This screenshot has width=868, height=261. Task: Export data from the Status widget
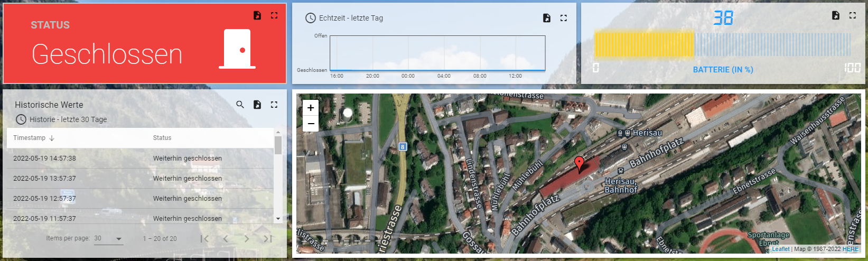(x=257, y=15)
